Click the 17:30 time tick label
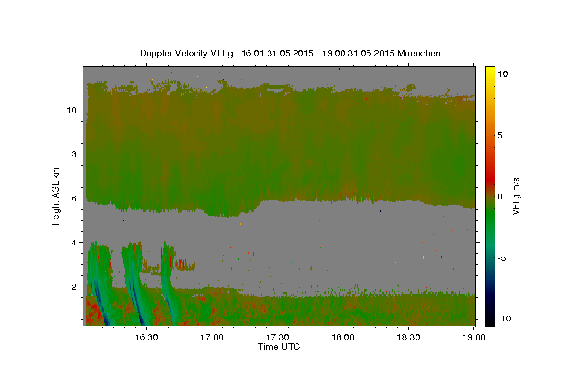Screen dimensions: 588x392 coord(277,337)
